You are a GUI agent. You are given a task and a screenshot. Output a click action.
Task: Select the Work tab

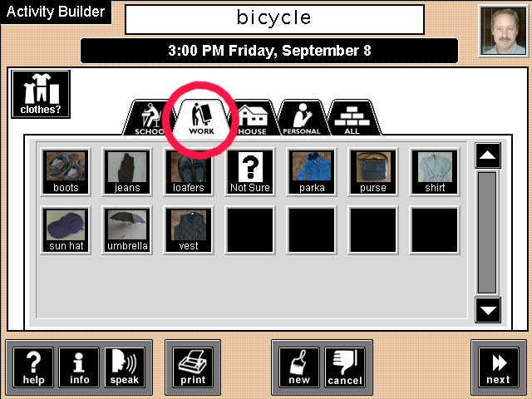pyautogui.click(x=201, y=118)
